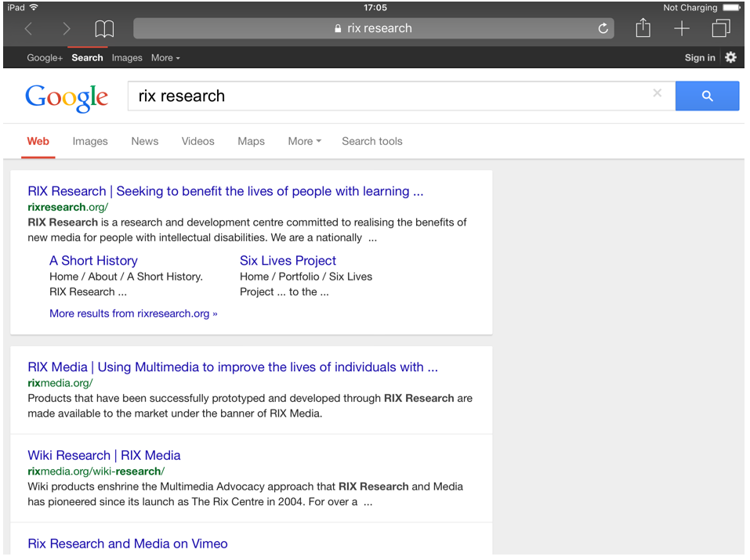Open Search tools options
Screen dimensions: 750x560
[x=371, y=142]
